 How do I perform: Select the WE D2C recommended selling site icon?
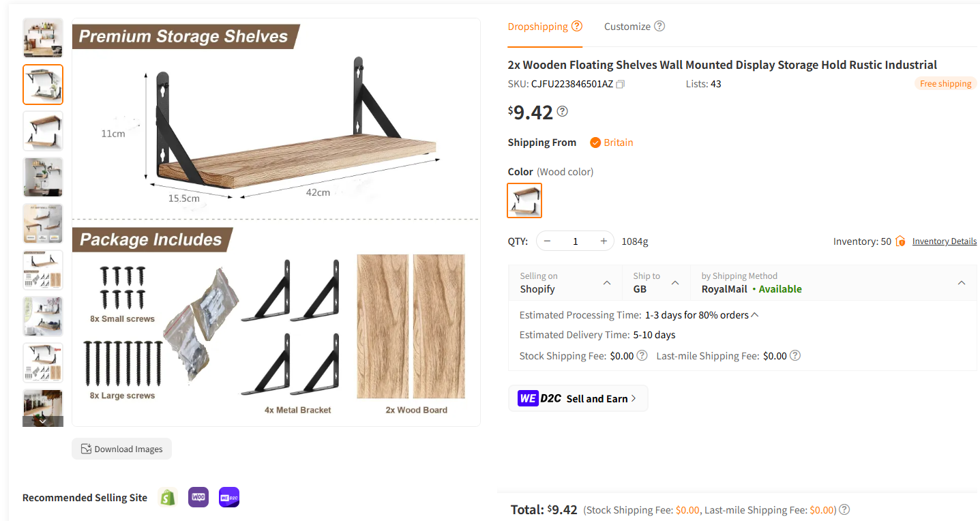(x=228, y=497)
